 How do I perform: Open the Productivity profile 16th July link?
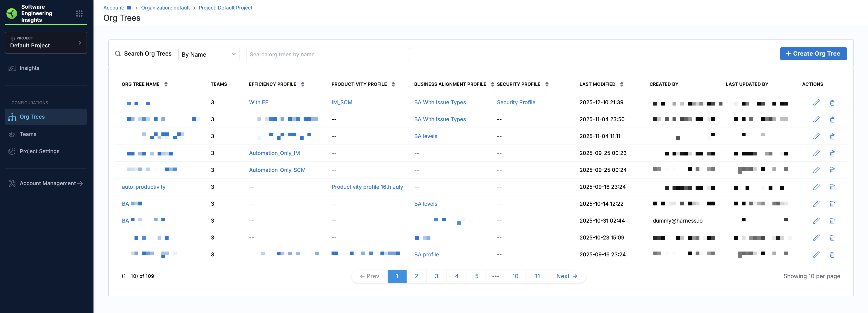(367, 187)
